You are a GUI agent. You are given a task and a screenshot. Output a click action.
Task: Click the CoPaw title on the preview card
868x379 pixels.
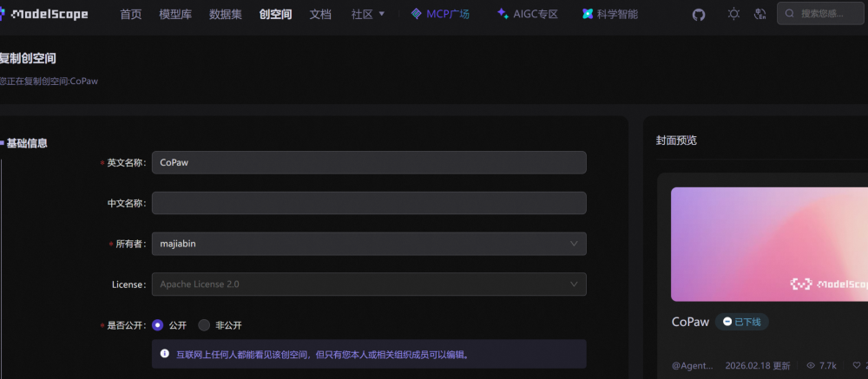click(x=690, y=322)
